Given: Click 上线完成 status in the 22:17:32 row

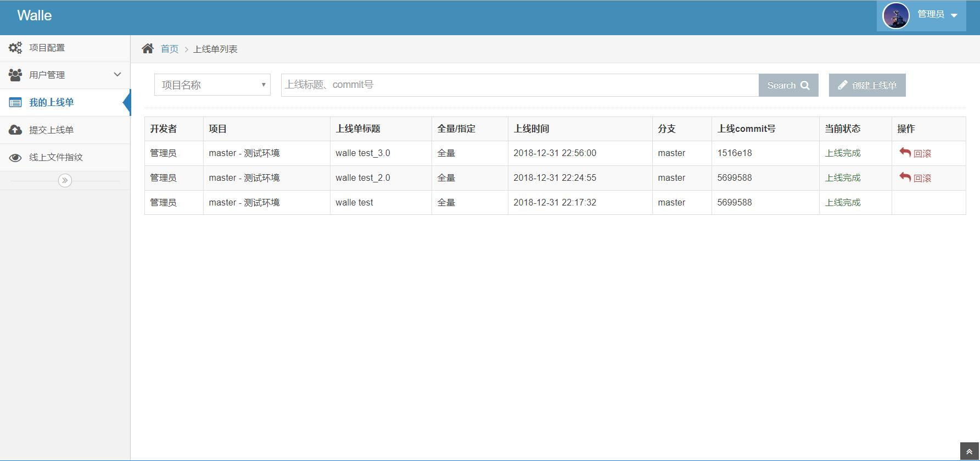Looking at the screenshot, I should [x=843, y=203].
